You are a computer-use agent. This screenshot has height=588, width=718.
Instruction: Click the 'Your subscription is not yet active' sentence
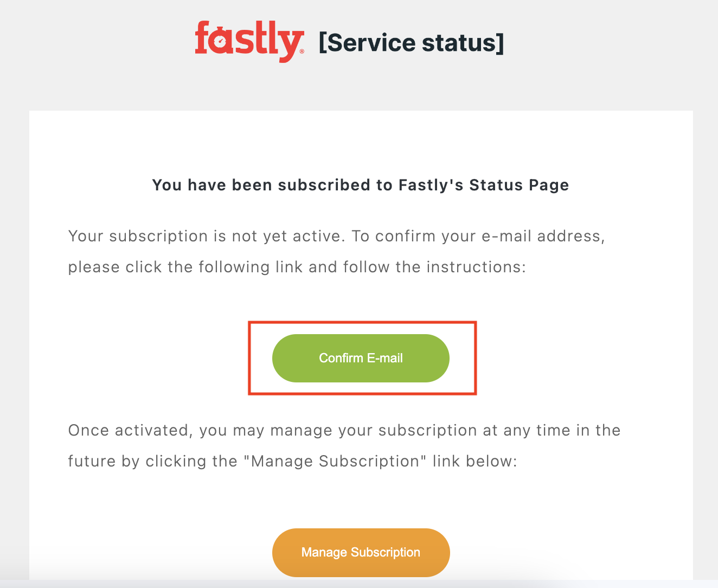click(206, 236)
